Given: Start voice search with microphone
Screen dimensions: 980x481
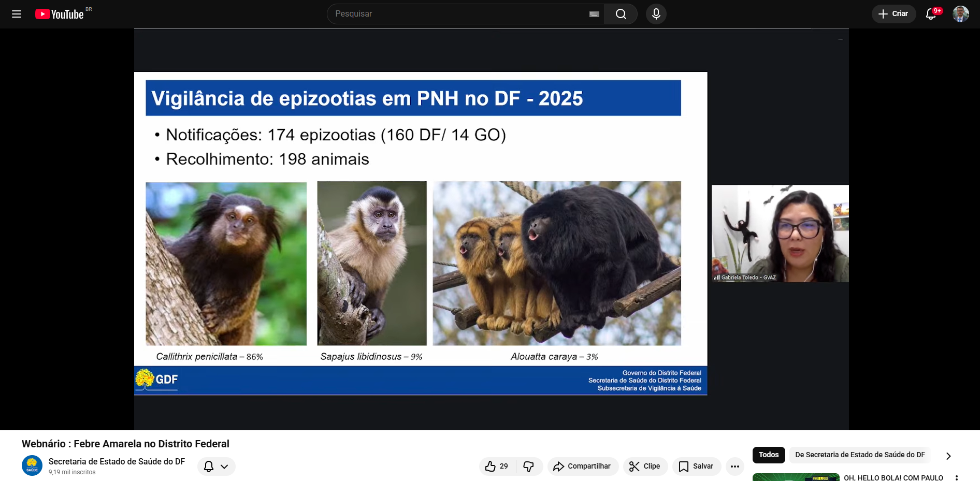Looking at the screenshot, I should point(656,14).
